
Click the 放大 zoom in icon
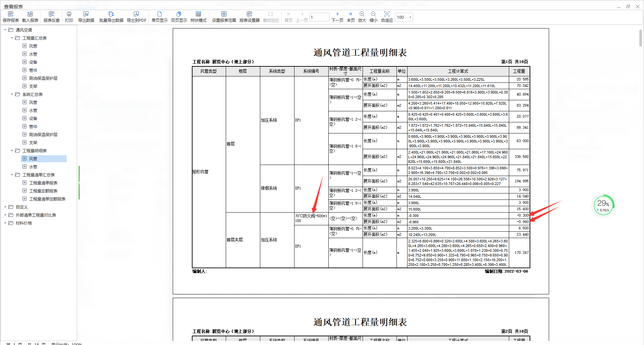[x=362, y=14]
